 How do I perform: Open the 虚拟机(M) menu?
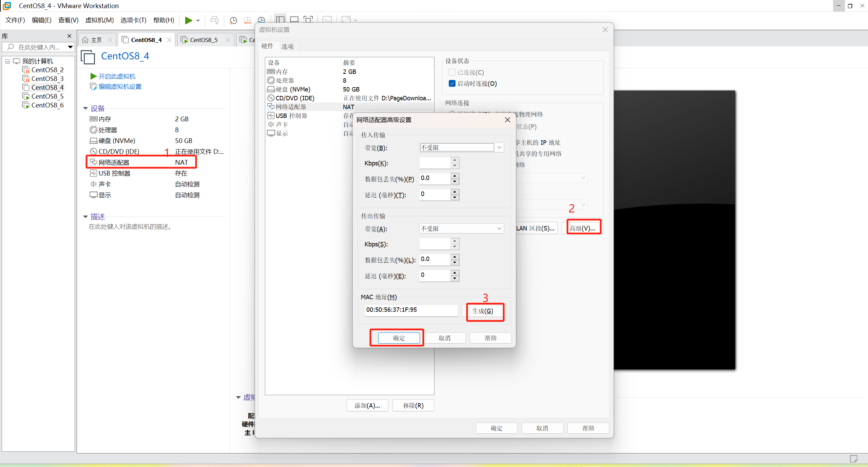99,20
